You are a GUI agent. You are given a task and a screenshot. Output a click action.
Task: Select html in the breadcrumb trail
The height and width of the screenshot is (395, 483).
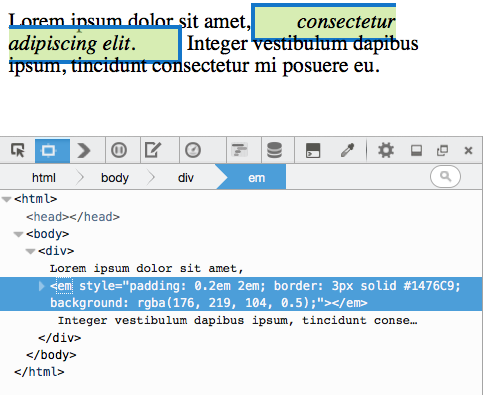[44, 178]
